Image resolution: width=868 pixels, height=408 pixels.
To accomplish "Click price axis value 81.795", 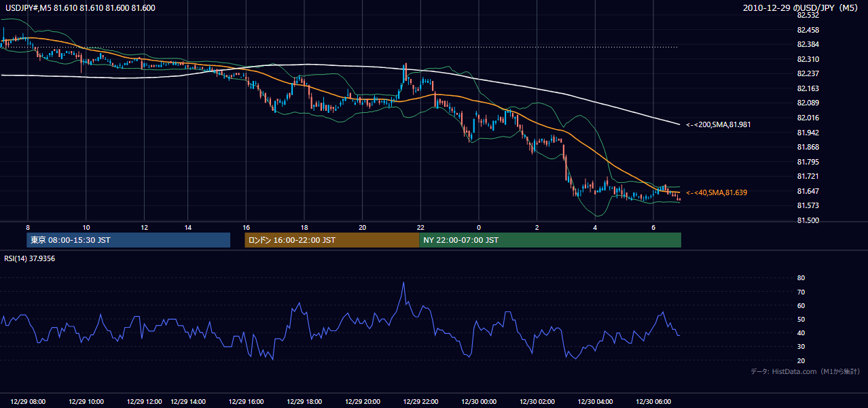I will (809, 162).
